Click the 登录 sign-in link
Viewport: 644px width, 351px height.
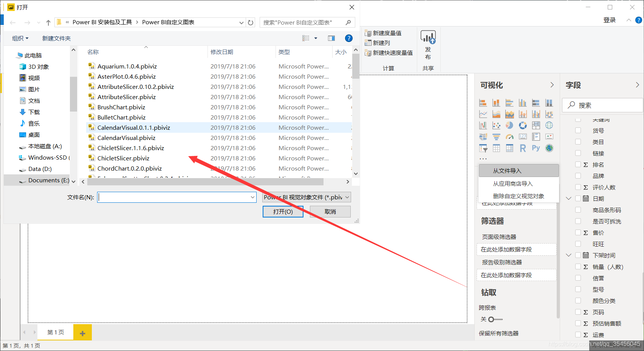[x=610, y=20]
